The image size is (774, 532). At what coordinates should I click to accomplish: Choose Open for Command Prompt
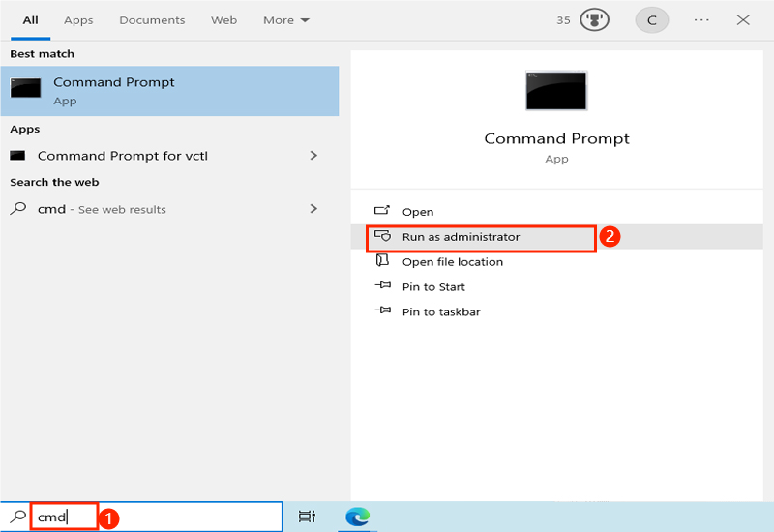[557, 212]
